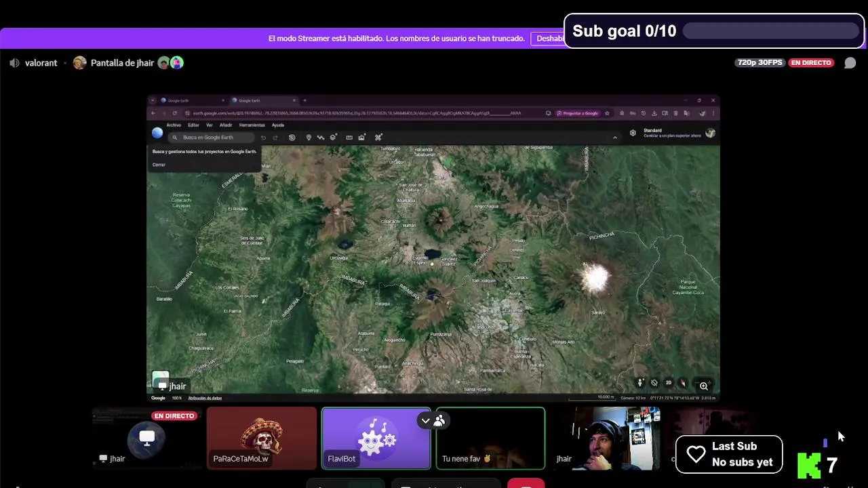Open the Herramientas menu
The height and width of the screenshot is (488, 868).
pyautogui.click(x=252, y=125)
